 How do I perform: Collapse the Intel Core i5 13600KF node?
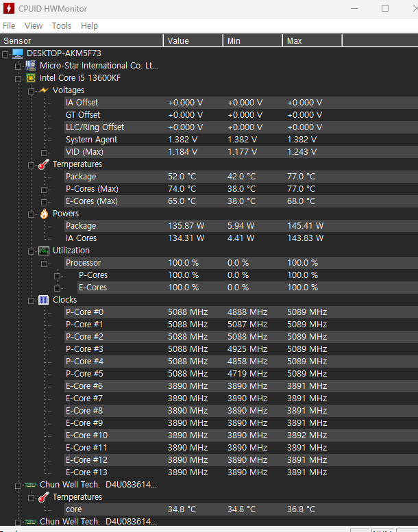[18, 79]
